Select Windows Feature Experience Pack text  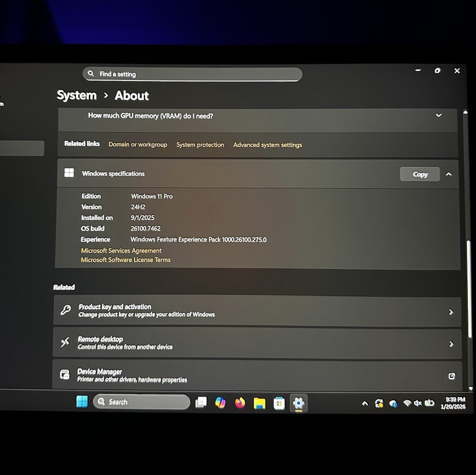click(199, 239)
